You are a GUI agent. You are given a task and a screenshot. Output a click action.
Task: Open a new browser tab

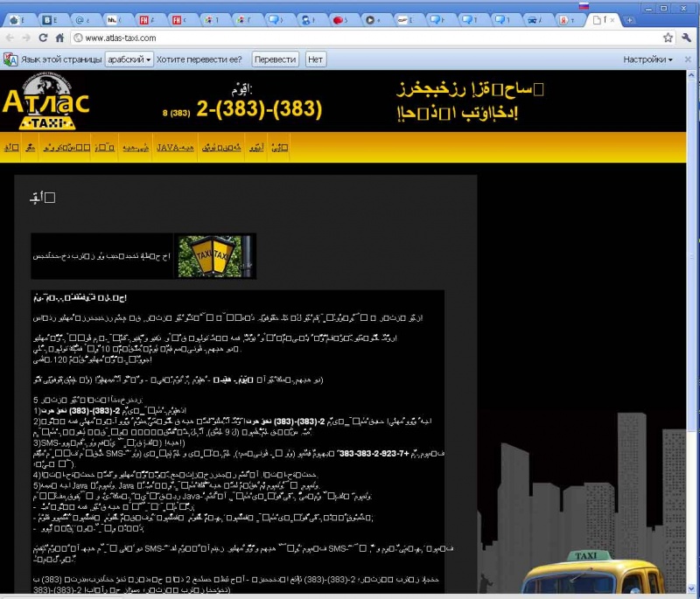tap(629, 20)
